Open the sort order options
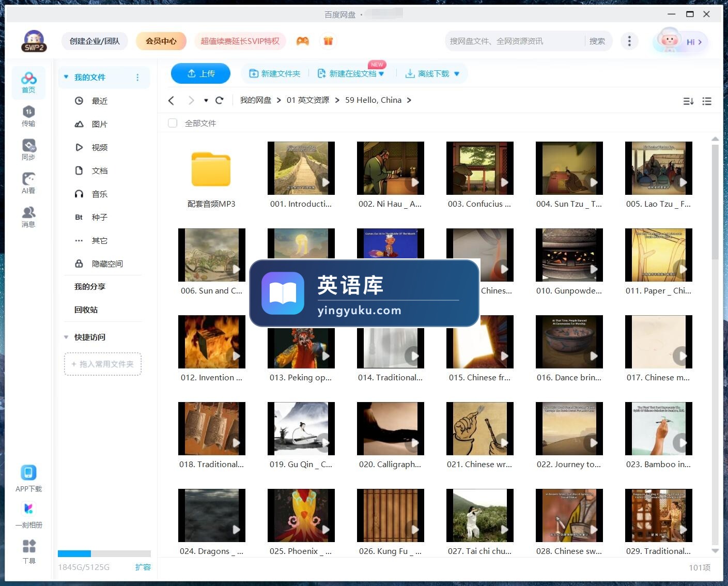The height and width of the screenshot is (586, 728). (688, 101)
